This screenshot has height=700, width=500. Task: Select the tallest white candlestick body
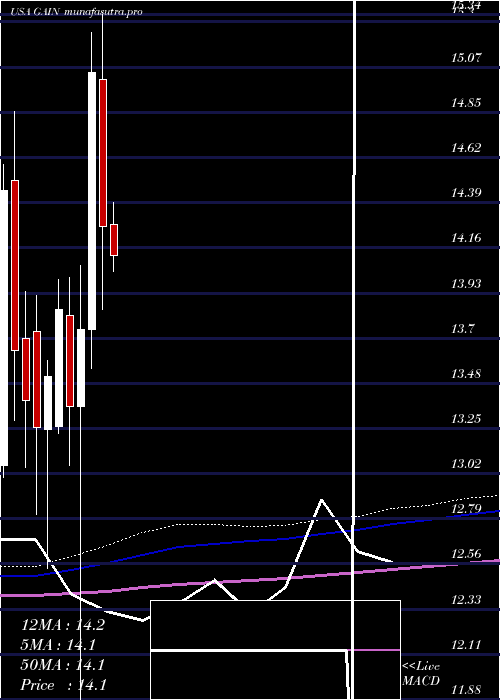tap(92, 201)
